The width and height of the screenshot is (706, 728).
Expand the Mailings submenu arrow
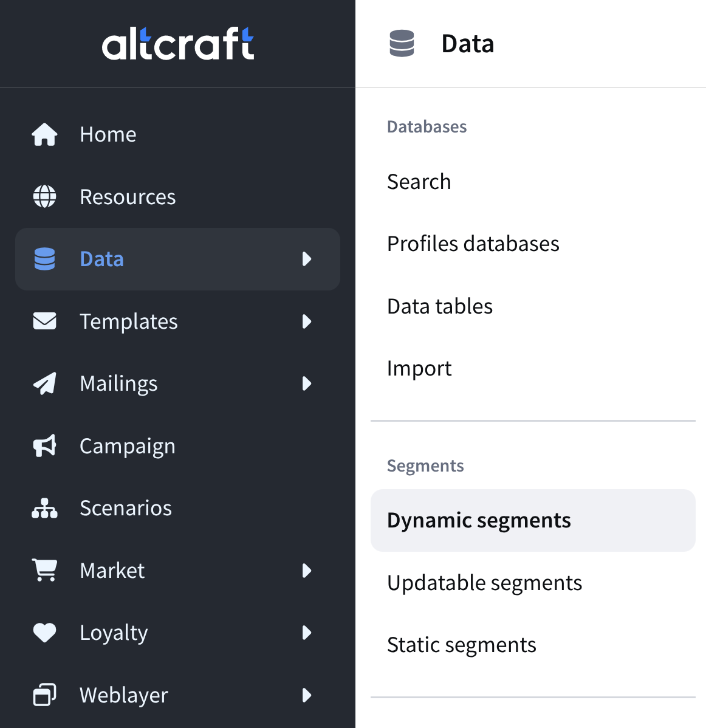[307, 383]
